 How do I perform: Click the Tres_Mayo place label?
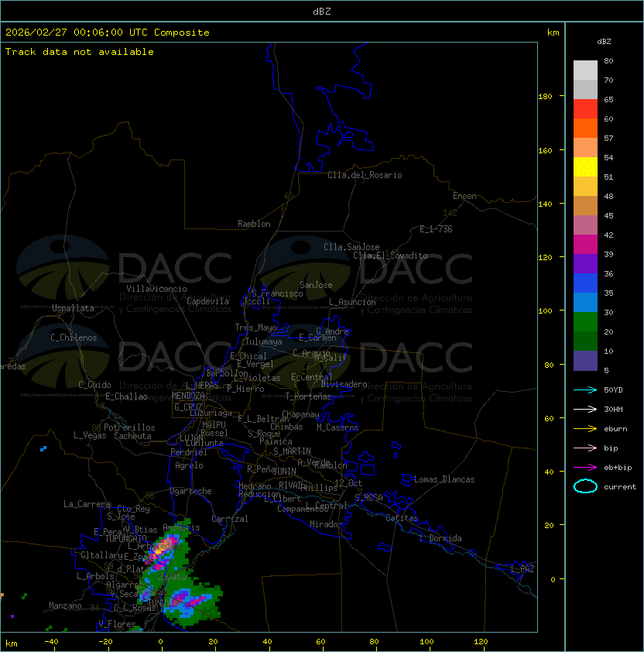pyautogui.click(x=255, y=328)
